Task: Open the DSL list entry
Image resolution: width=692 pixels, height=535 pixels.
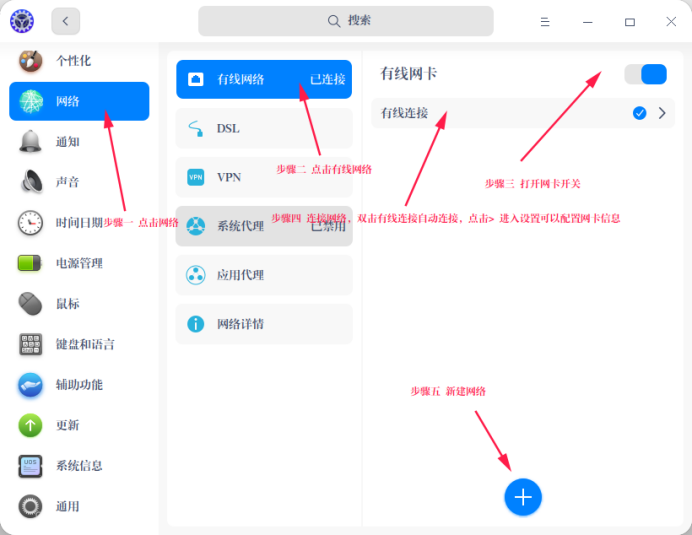Action: point(264,128)
